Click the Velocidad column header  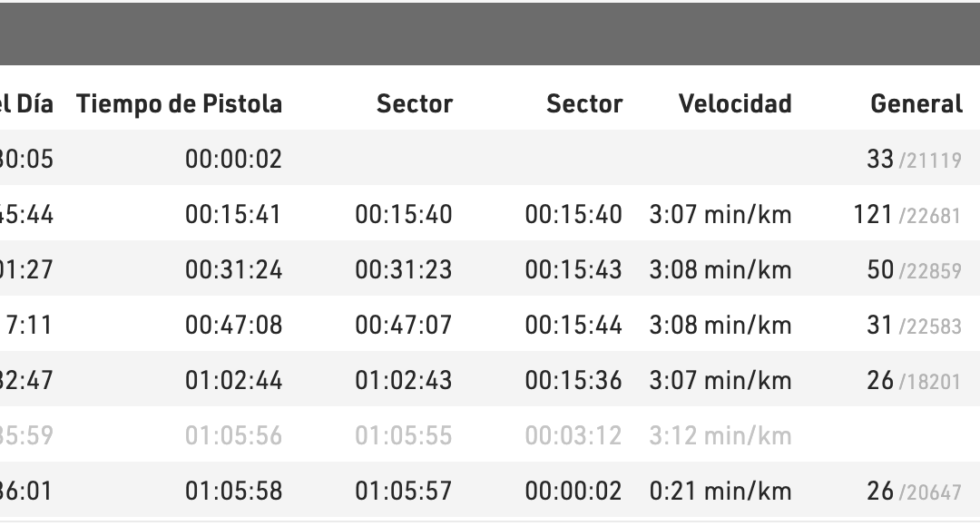[735, 104]
